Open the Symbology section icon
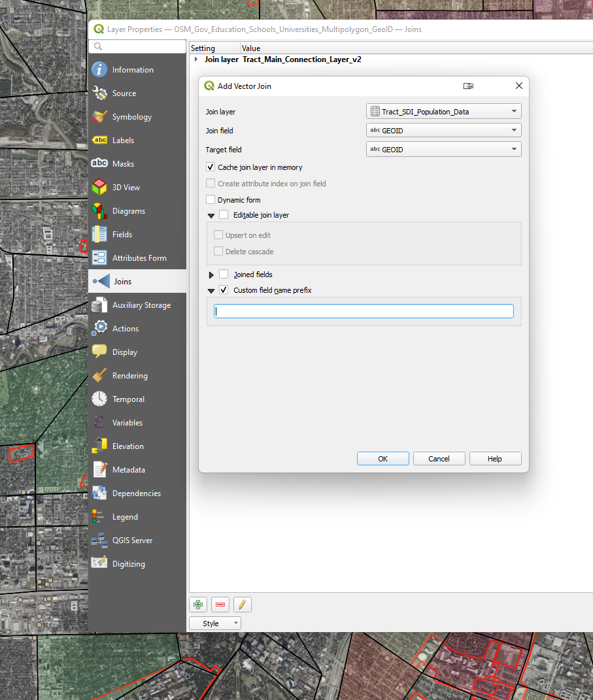 click(99, 117)
